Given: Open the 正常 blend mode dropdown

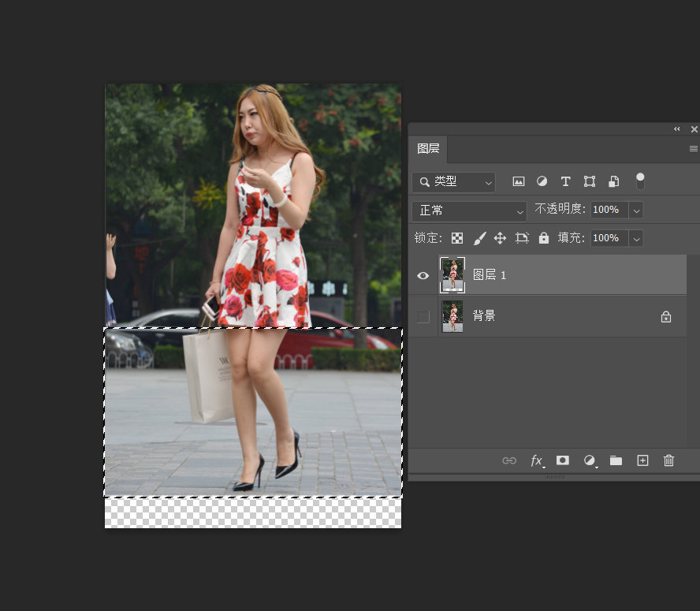Looking at the screenshot, I should pyautogui.click(x=469, y=210).
